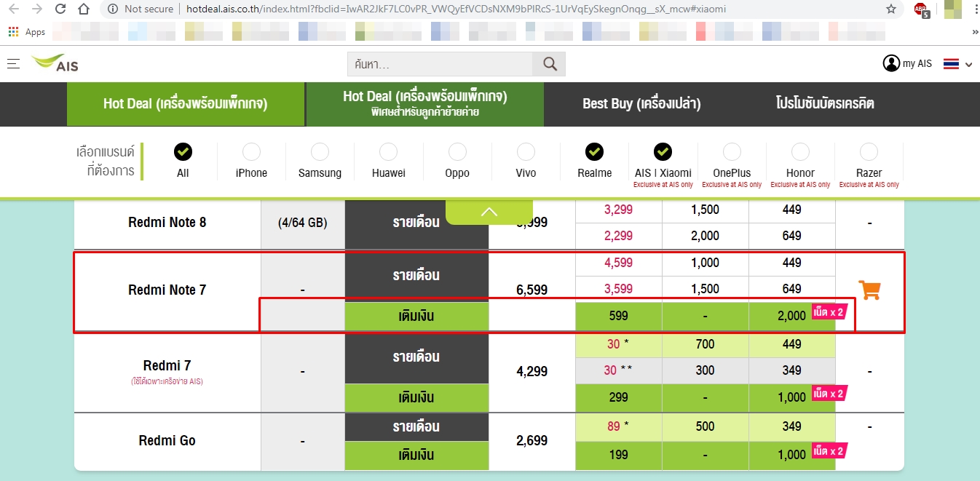Open the Thai flag language dropdown
Image resolution: width=980 pixels, height=481 pixels.
point(957,64)
